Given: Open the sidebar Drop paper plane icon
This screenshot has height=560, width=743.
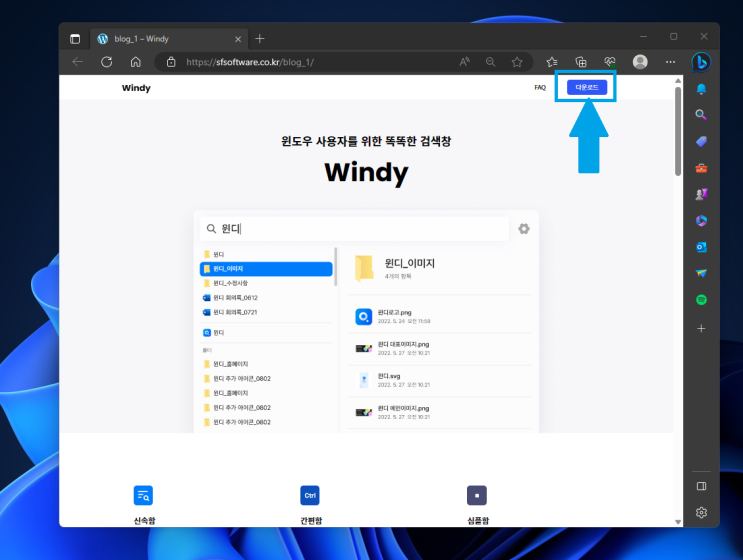Looking at the screenshot, I should [701, 273].
